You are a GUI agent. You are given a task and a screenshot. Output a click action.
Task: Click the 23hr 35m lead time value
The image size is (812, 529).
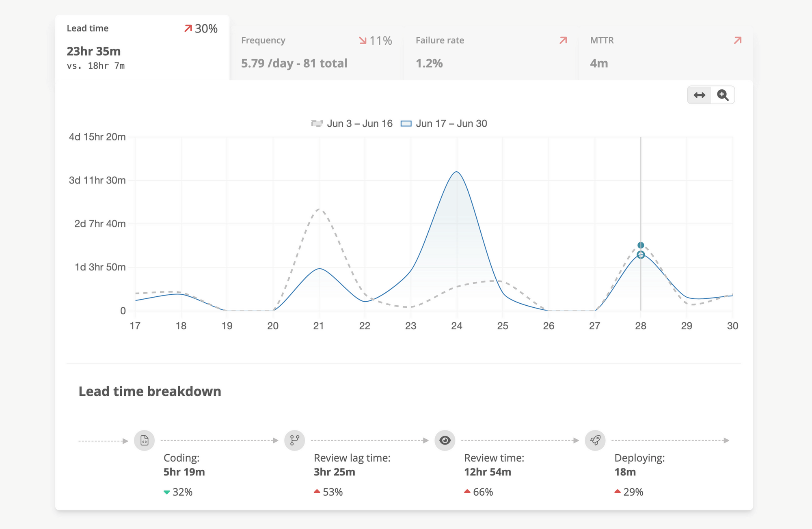coord(93,51)
